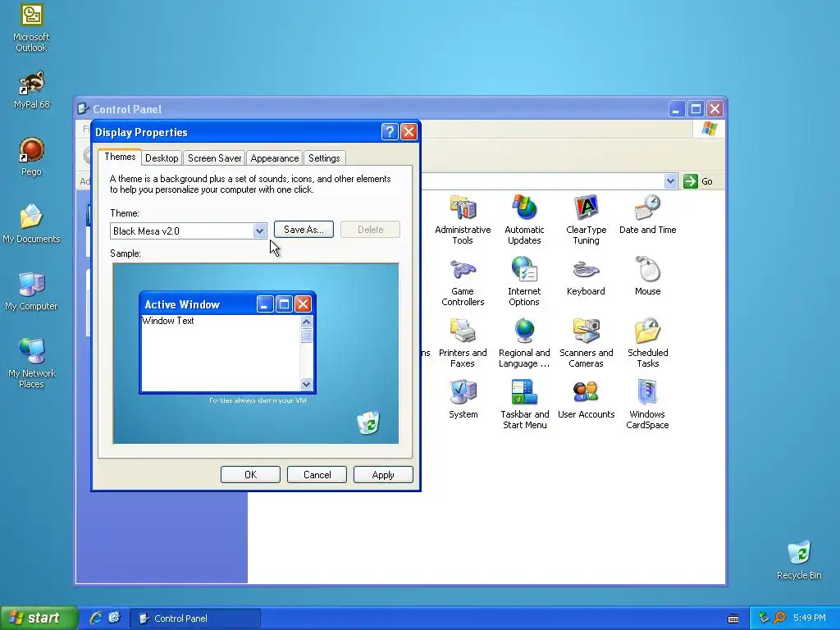The height and width of the screenshot is (630, 840).
Task: Open Scheduled Tasks icon
Action: click(x=647, y=343)
